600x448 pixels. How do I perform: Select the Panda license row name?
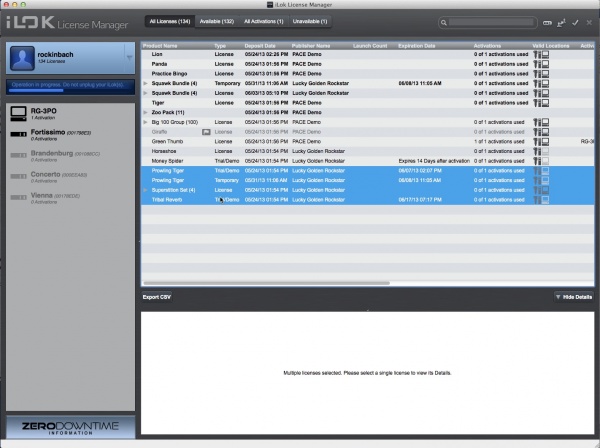click(159, 64)
